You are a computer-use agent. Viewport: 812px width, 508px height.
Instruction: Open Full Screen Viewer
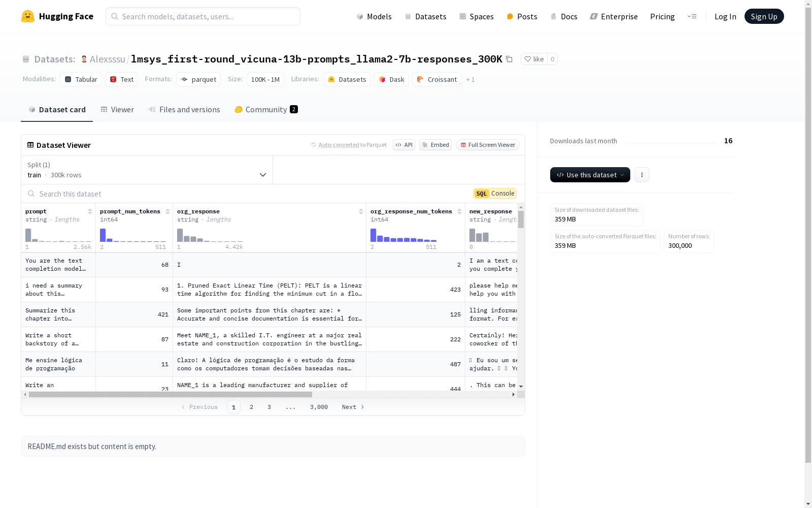[x=488, y=145]
